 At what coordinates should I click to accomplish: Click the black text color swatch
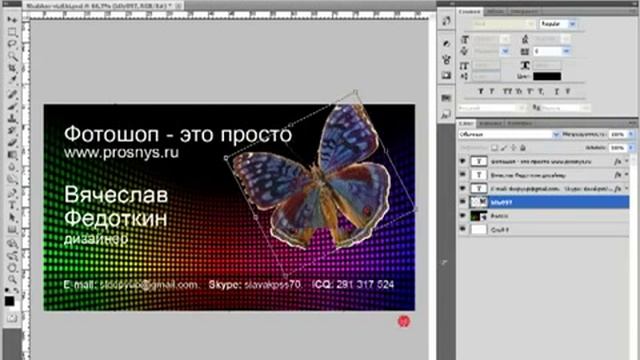coord(547,76)
